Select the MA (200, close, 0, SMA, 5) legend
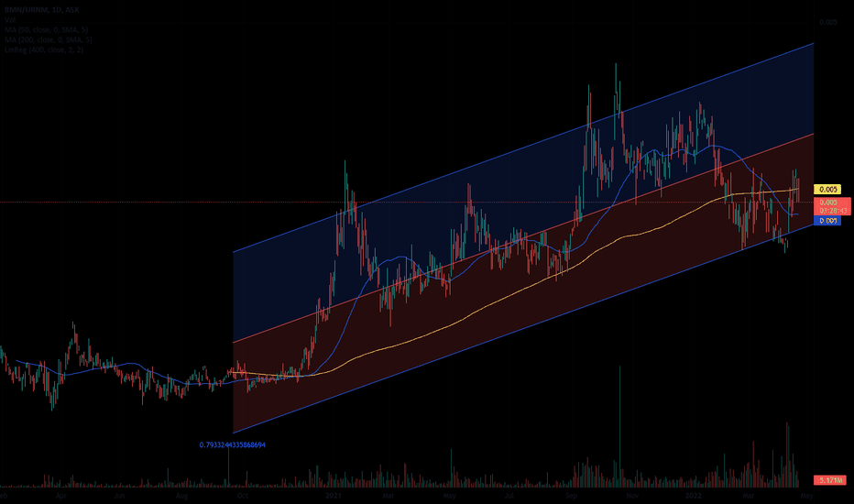854x504 pixels. click(x=49, y=39)
